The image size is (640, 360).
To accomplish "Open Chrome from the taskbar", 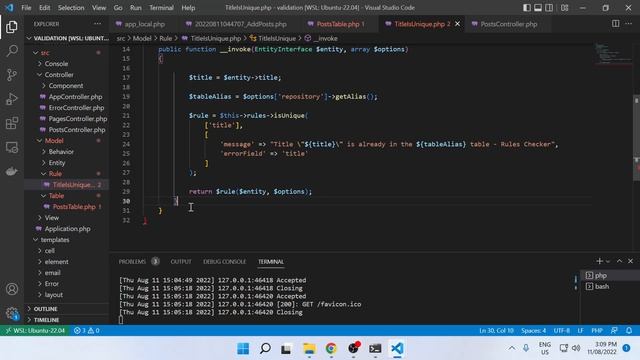I will (x=331, y=349).
